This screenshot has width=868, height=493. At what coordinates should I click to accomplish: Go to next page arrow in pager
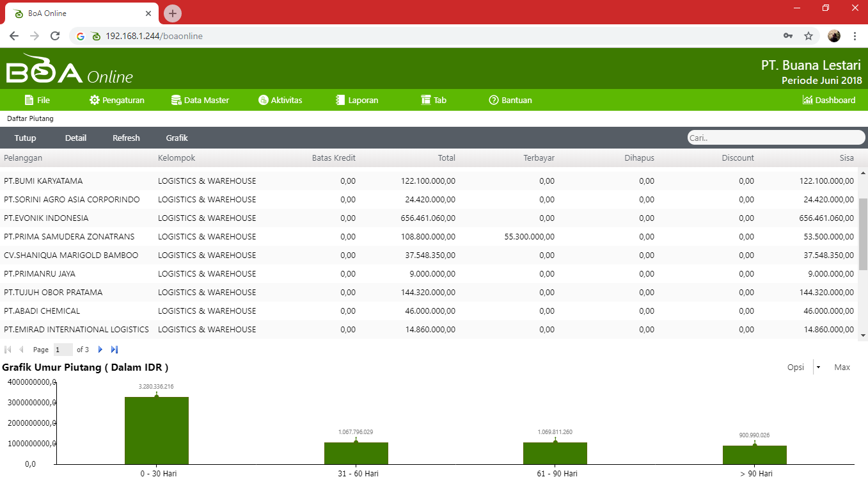tap(100, 350)
